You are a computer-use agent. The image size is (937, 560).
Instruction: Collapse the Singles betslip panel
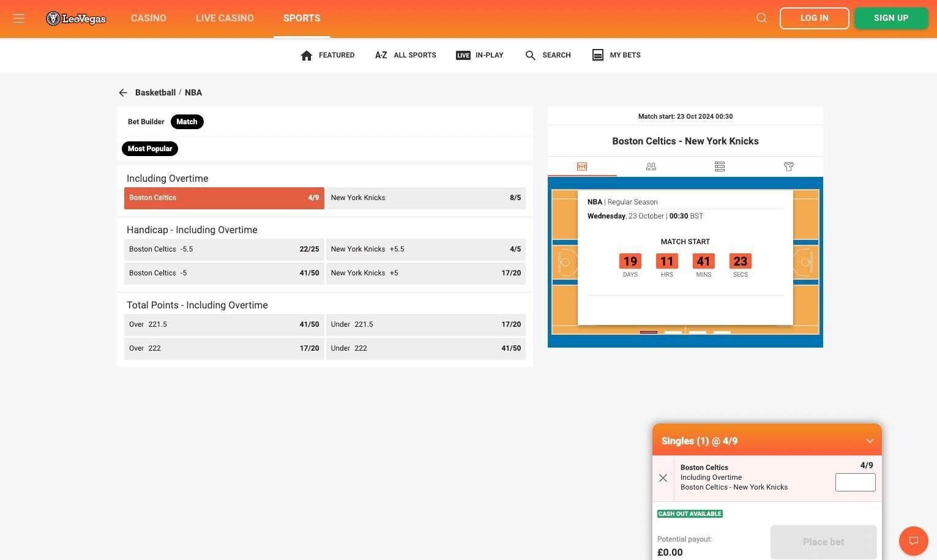[x=870, y=441]
